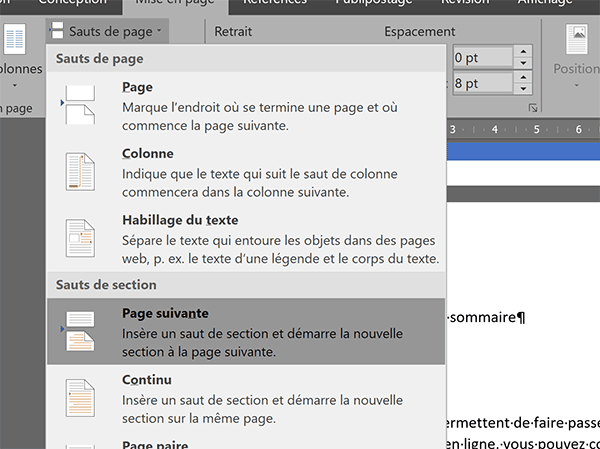
Task: Open the Conception ribbon tab
Action: 72,3
